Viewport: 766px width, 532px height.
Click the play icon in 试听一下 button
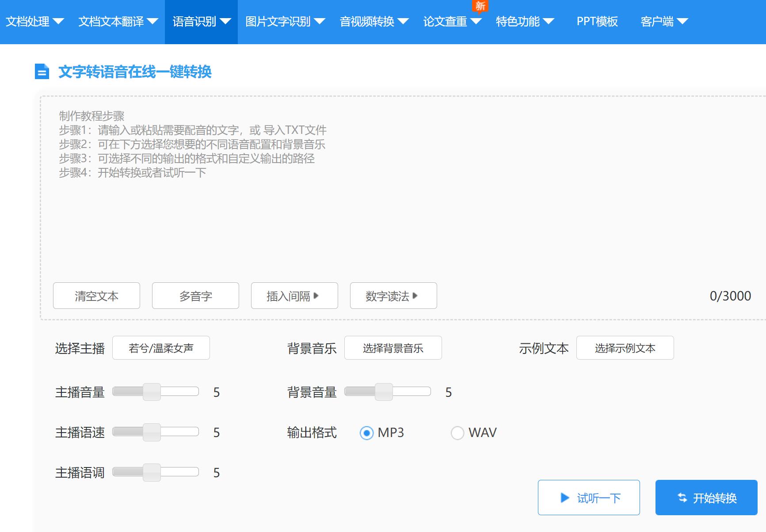(x=564, y=498)
